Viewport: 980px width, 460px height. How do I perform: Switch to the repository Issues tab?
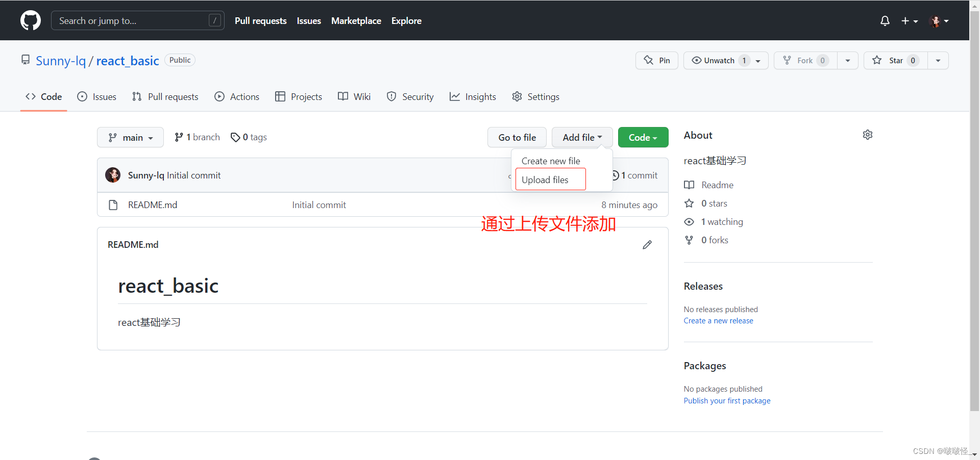pos(96,97)
